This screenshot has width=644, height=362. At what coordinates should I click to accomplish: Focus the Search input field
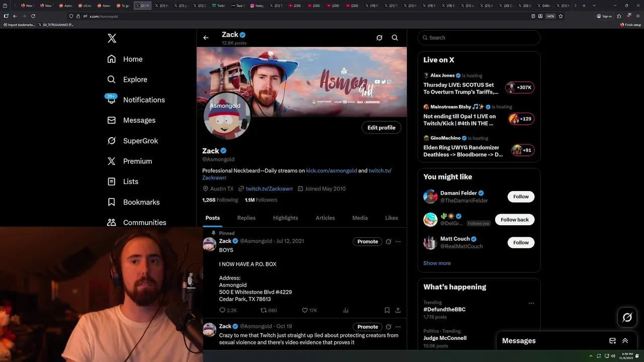pyautogui.click(x=479, y=38)
